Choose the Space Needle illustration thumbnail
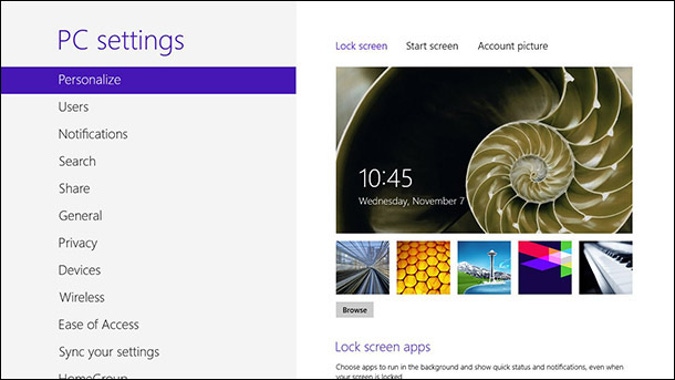This screenshot has width=675, height=380. (x=484, y=268)
